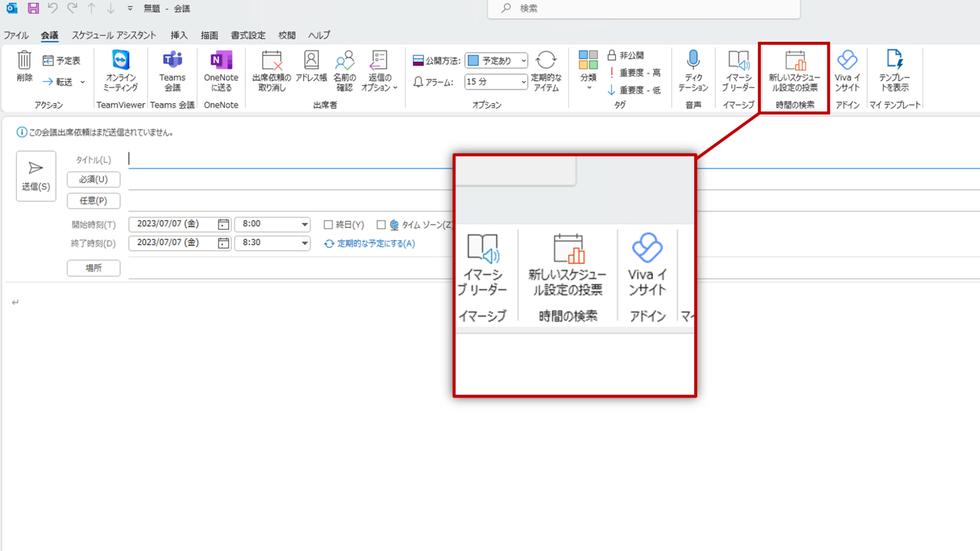
Task: Toggle the タイムゾーン checkbox
Action: pyautogui.click(x=381, y=224)
